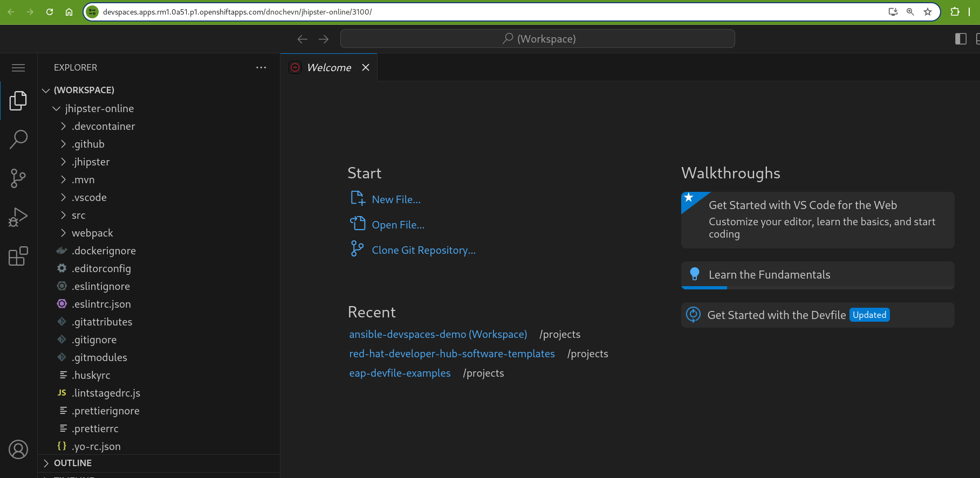Open the hamburger application menu
Screen dimensions: 980x478
click(x=18, y=68)
